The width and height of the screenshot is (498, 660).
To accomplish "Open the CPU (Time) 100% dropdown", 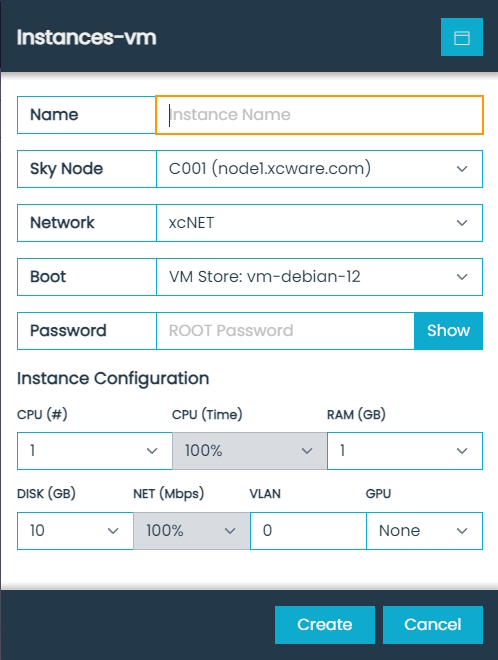I will coord(250,451).
